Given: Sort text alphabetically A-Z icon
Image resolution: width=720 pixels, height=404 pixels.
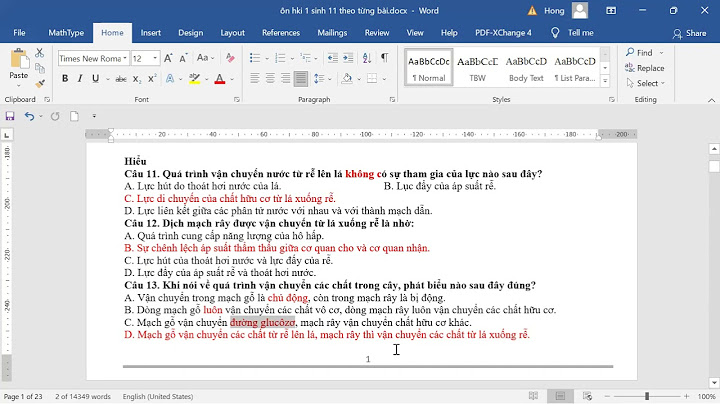Looking at the screenshot, I should click(x=366, y=58).
